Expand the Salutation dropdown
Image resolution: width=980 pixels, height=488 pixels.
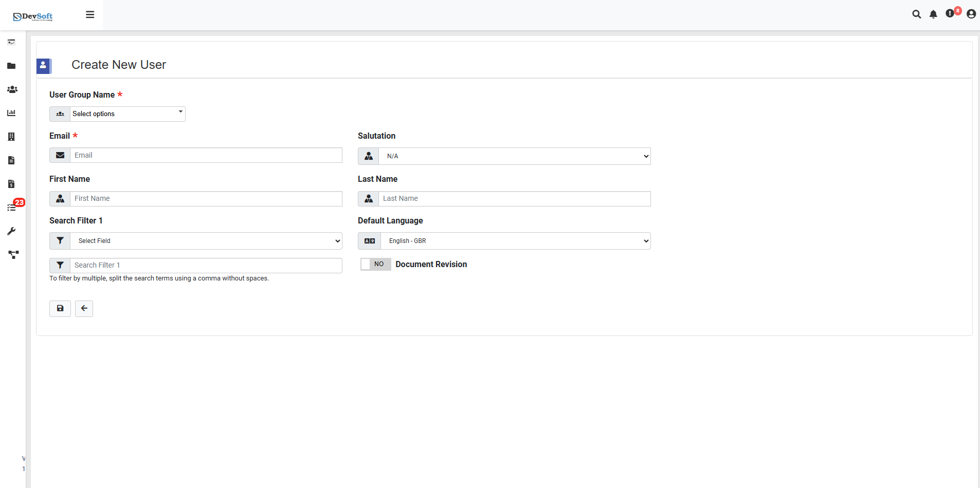[514, 156]
